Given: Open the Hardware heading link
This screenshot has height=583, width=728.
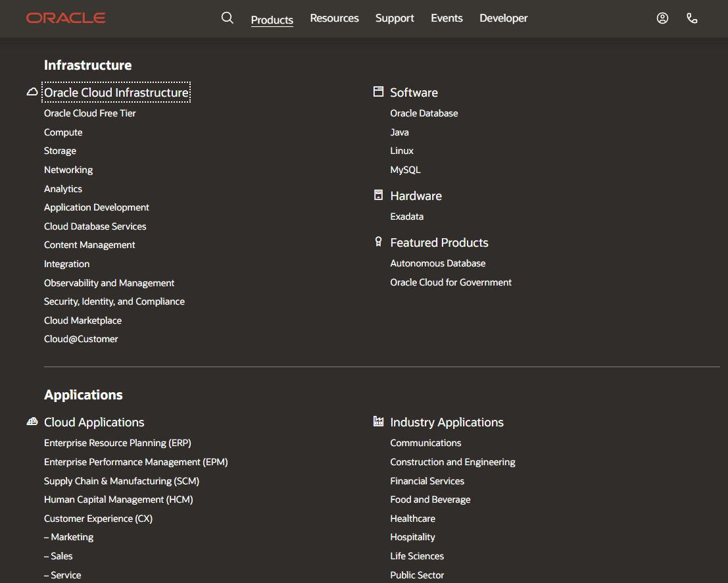Looking at the screenshot, I should 416,196.
